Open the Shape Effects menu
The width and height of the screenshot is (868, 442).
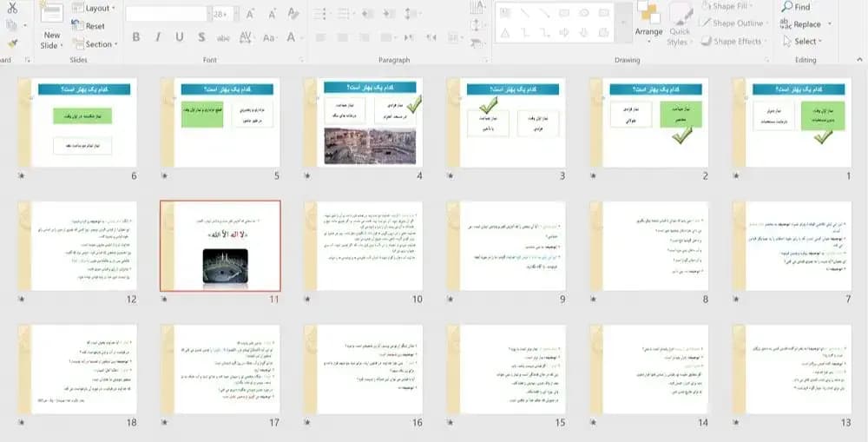pyautogui.click(x=735, y=42)
